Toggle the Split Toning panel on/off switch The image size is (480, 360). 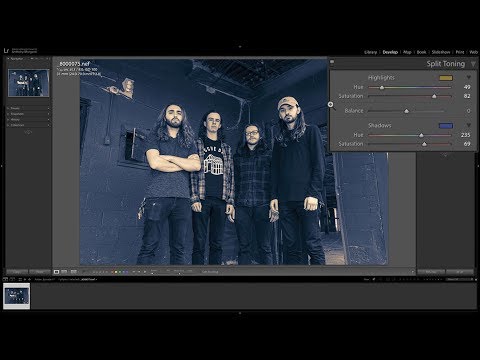(332, 62)
